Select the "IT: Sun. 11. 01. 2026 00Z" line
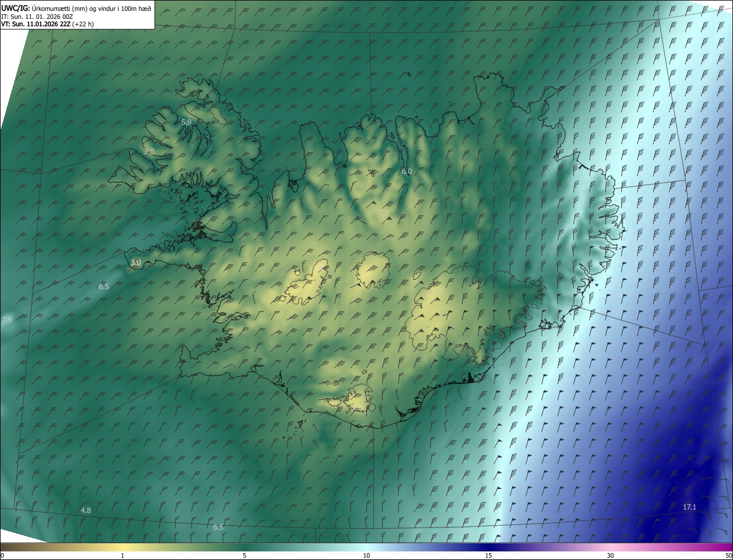This screenshot has width=733, height=560. coord(37,17)
